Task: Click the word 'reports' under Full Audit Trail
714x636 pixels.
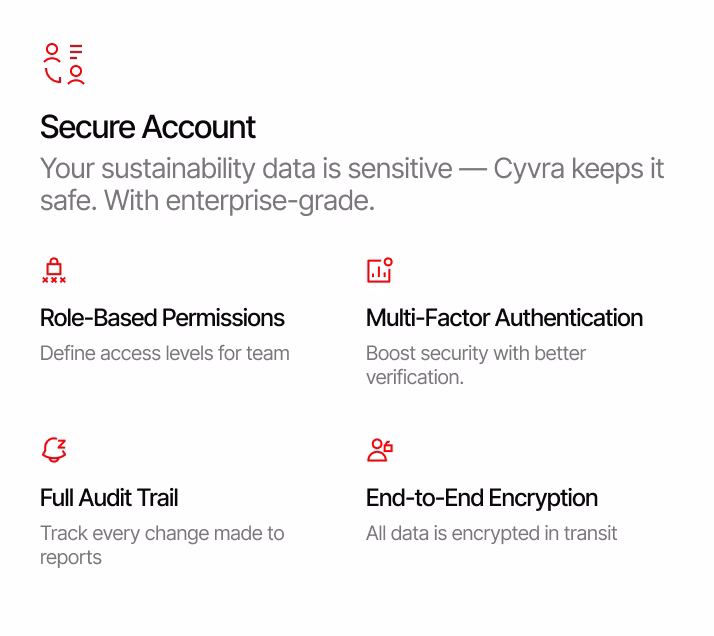Action: [71, 558]
